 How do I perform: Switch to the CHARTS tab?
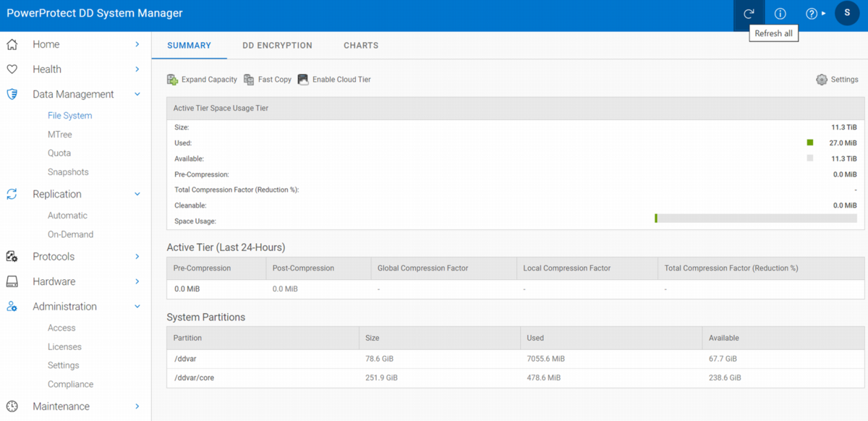pos(361,45)
